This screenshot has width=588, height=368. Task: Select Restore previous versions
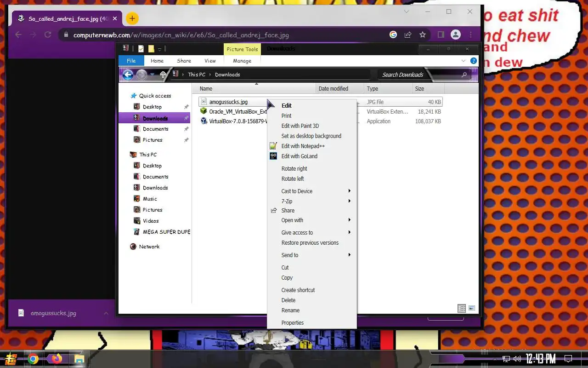pos(312,243)
